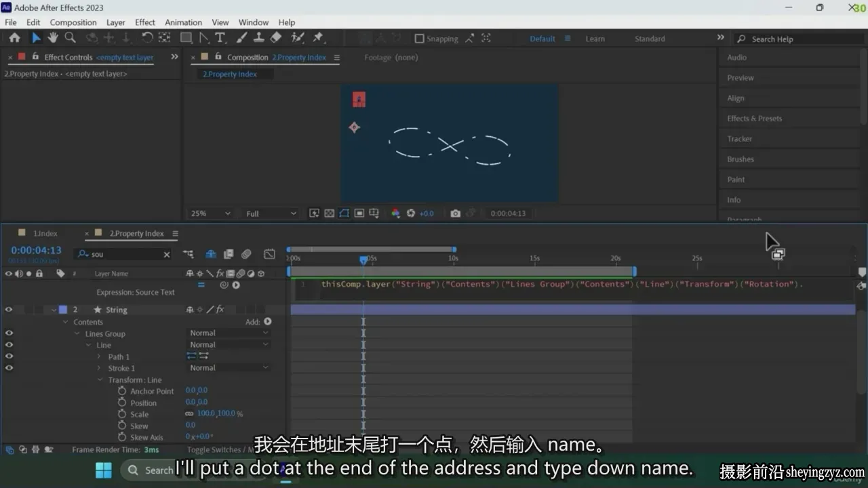Select the Eraser tool
Screen dimensions: 868x488
275,38
